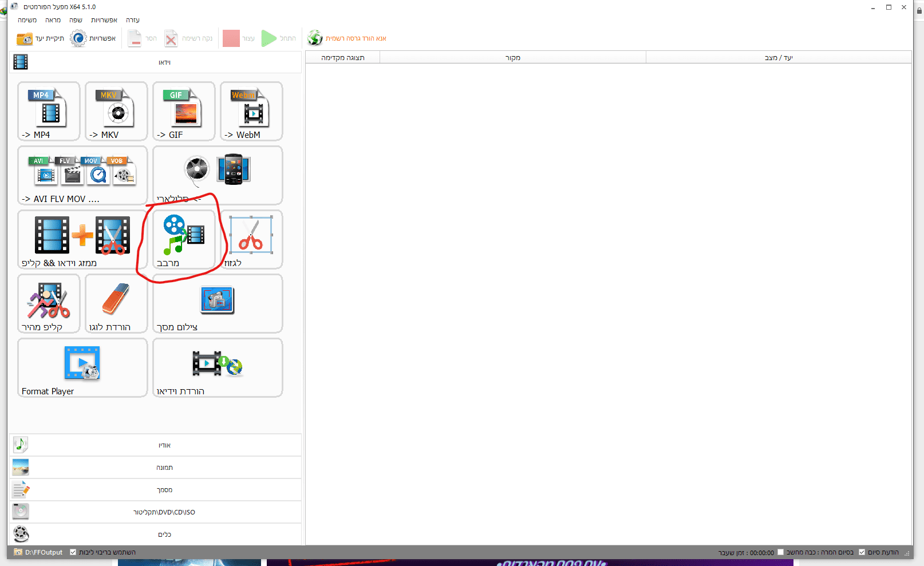Open the help (עזרה) menu
924x566 pixels.
pyautogui.click(x=133, y=20)
